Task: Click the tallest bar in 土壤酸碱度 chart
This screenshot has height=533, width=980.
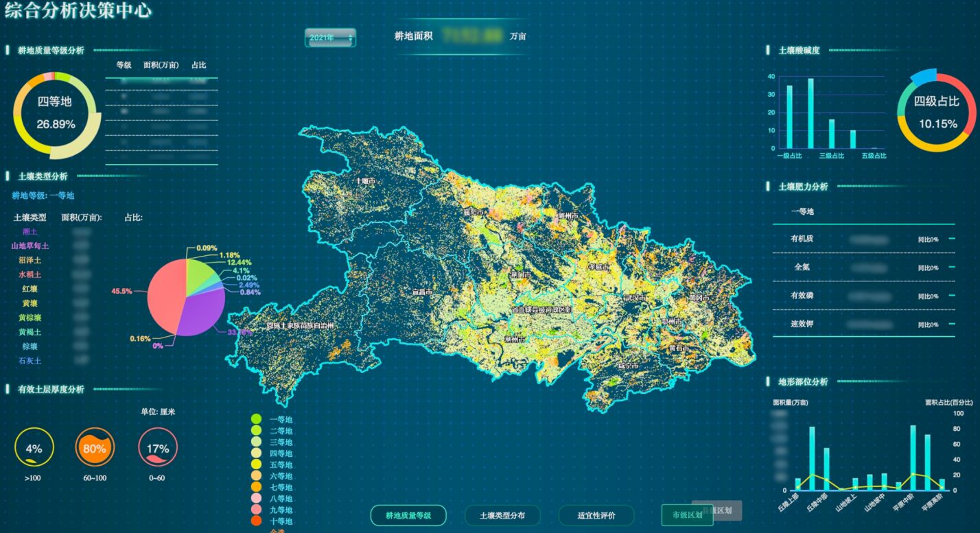Action: pyautogui.click(x=810, y=113)
